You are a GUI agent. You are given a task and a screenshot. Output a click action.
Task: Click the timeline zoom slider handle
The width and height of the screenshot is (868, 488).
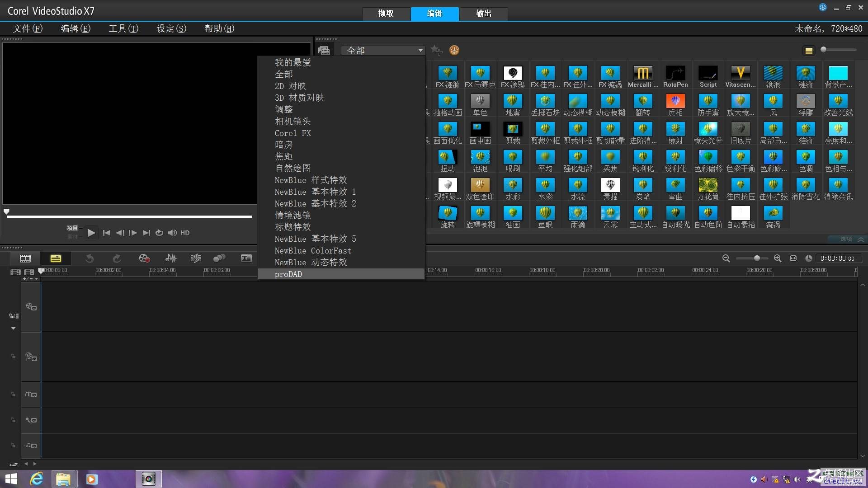(757, 258)
